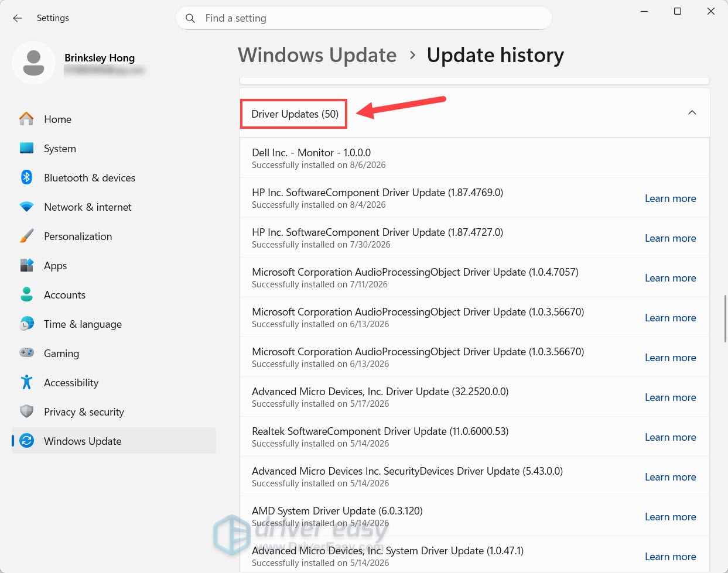728x573 pixels.
Task: Click the Windows Update sync icon
Action: (26, 441)
